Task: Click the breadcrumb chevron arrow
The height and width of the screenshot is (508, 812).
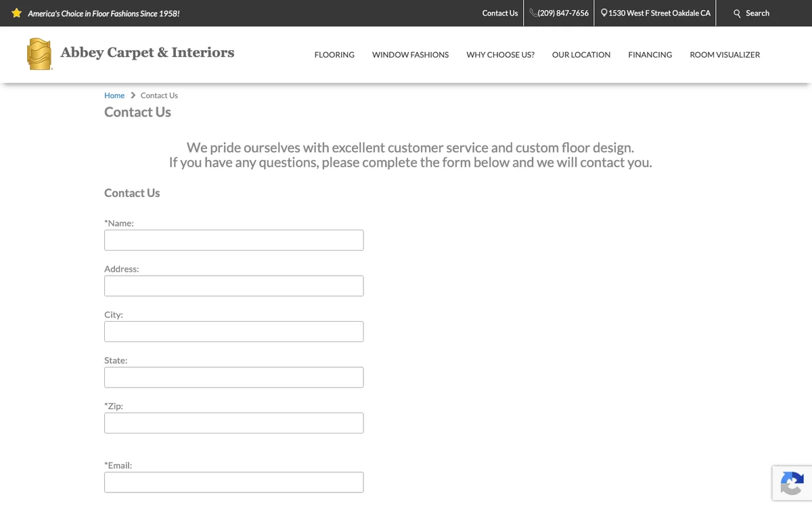Action: coord(133,96)
